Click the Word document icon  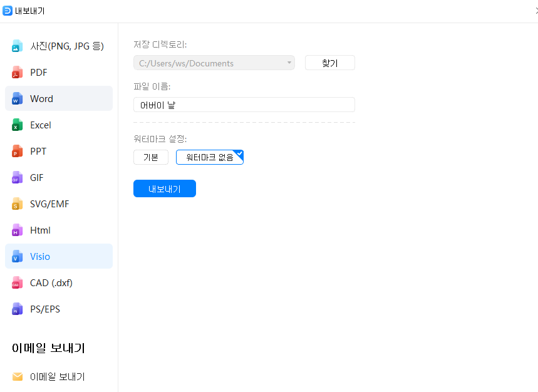coord(18,99)
